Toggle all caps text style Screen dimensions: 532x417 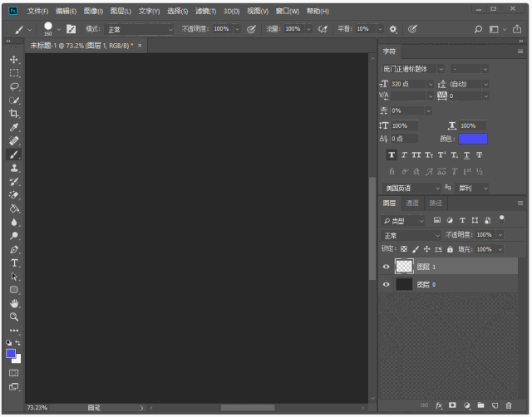(416, 155)
